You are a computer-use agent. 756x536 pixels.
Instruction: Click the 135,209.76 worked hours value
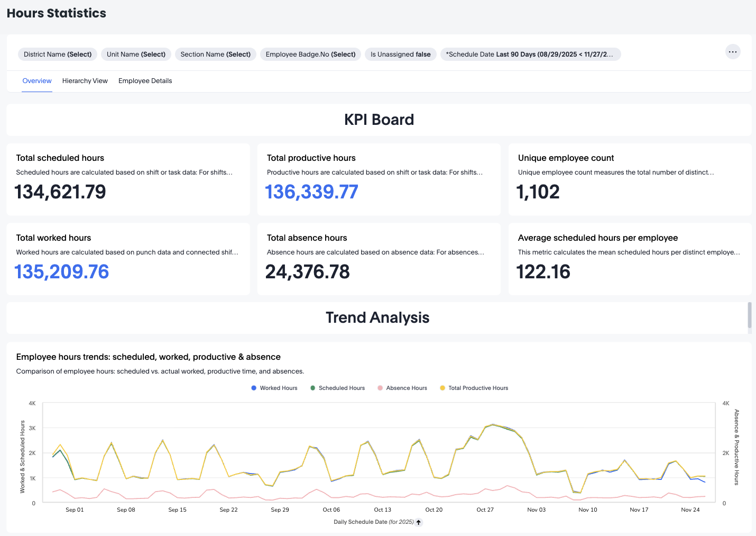(x=62, y=271)
